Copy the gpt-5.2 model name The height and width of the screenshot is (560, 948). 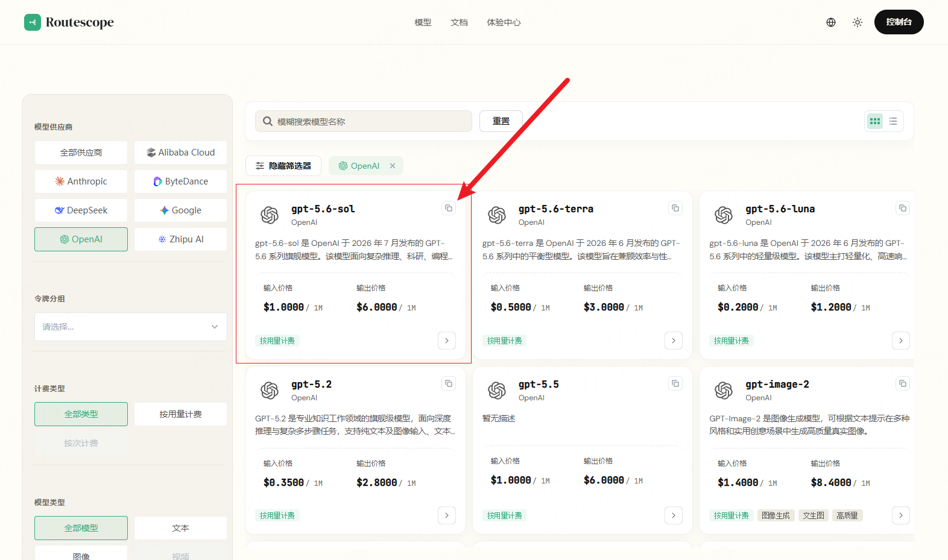[x=449, y=383]
